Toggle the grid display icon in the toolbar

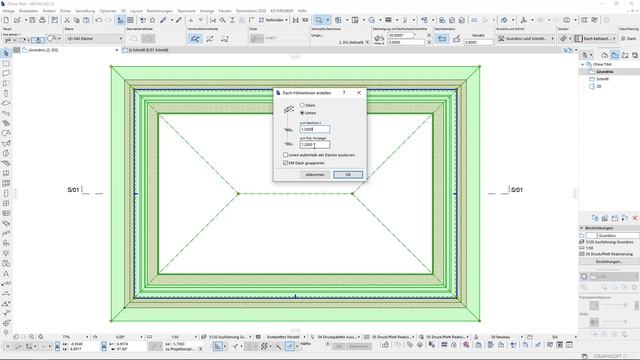(130, 20)
